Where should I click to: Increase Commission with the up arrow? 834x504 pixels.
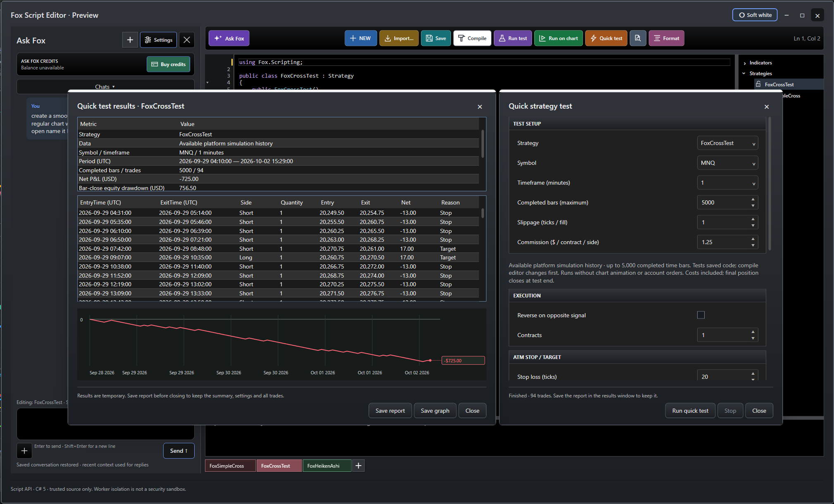coord(753,239)
